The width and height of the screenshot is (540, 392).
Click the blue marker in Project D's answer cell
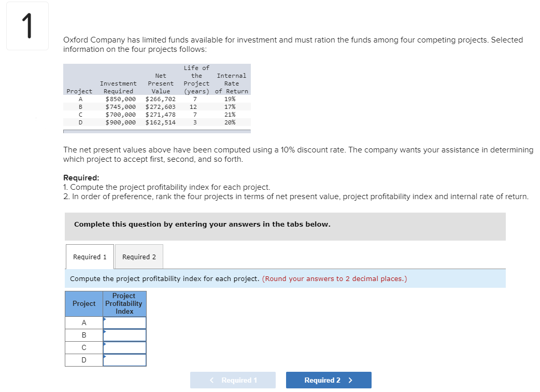click(x=105, y=356)
